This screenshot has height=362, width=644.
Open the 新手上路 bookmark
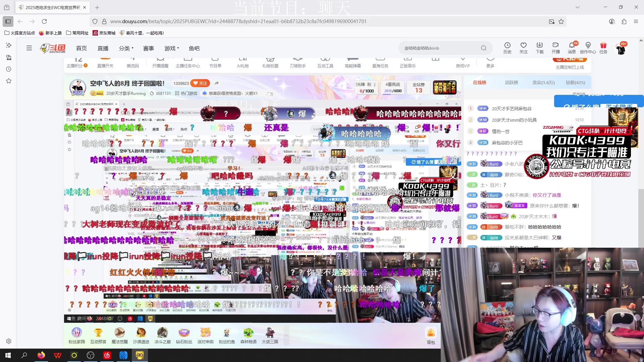50,33
